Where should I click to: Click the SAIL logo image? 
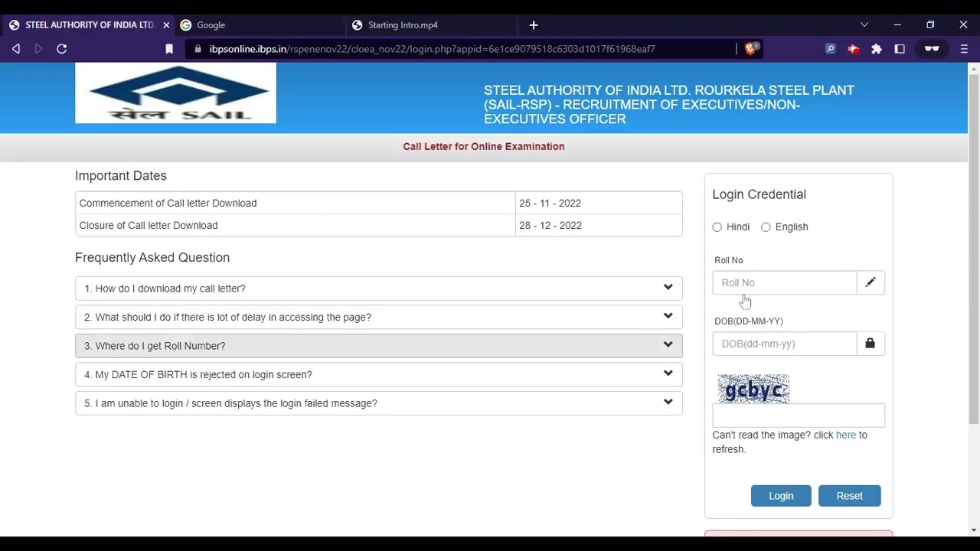(175, 93)
